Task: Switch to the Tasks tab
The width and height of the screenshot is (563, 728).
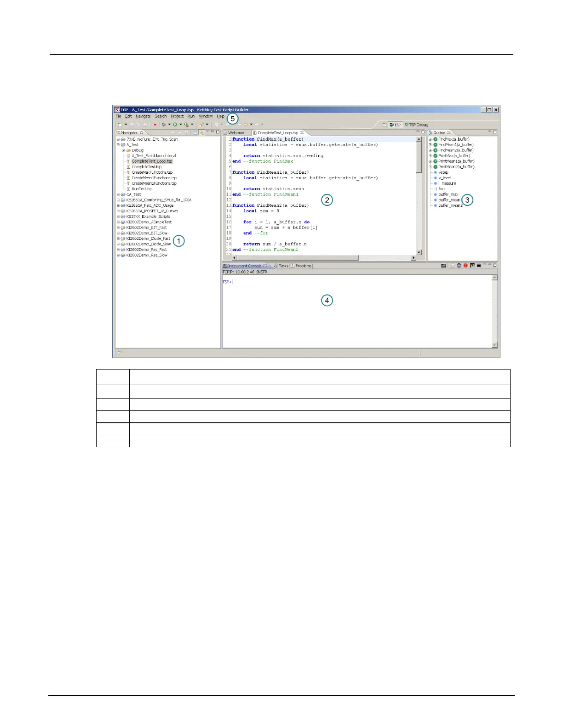Action: coord(281,266)
